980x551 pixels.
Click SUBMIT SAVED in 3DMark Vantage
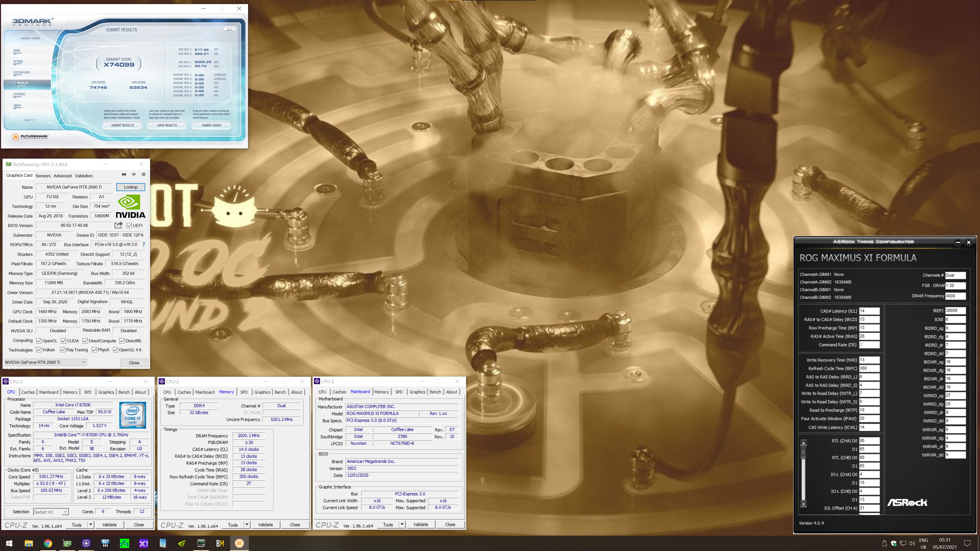coord(211,125)
